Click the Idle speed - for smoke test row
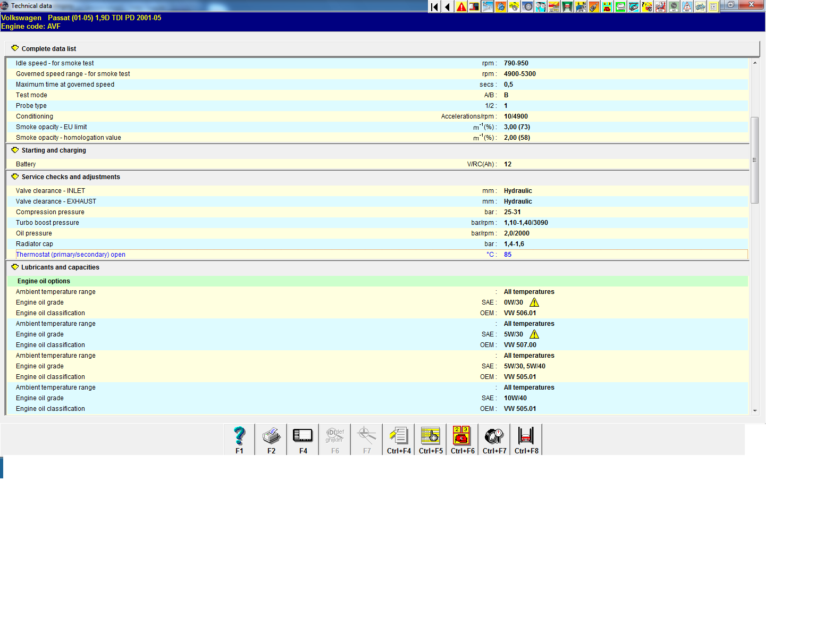Image resolution: width=840 pixels, height=632 pixels. 377,63
